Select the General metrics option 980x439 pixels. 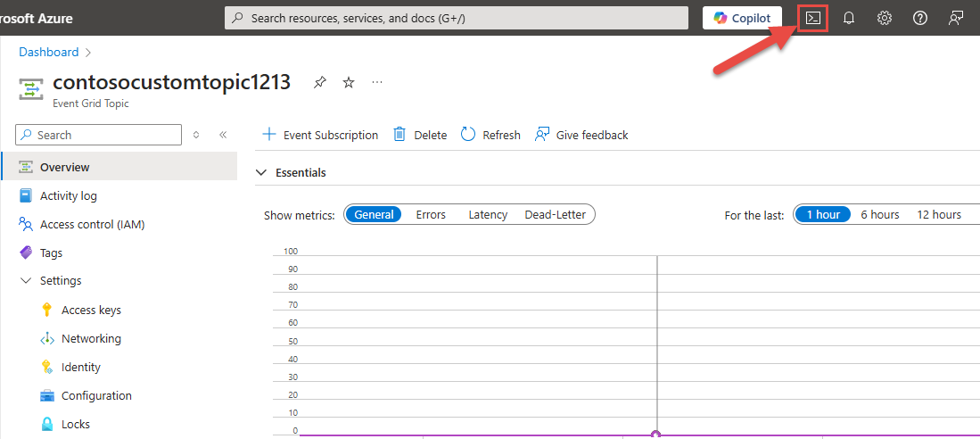pos(374,214)
